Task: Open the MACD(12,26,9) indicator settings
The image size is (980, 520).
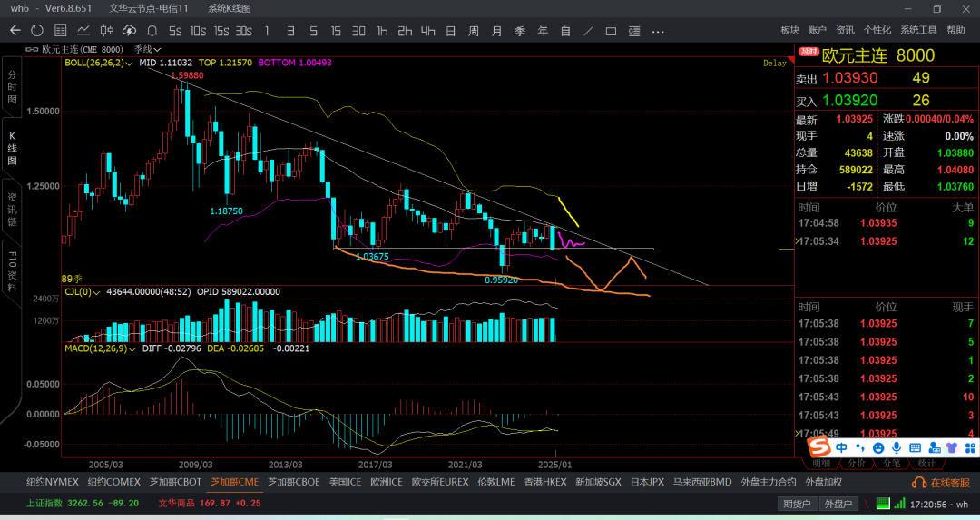Action: (x=102, y=348)
